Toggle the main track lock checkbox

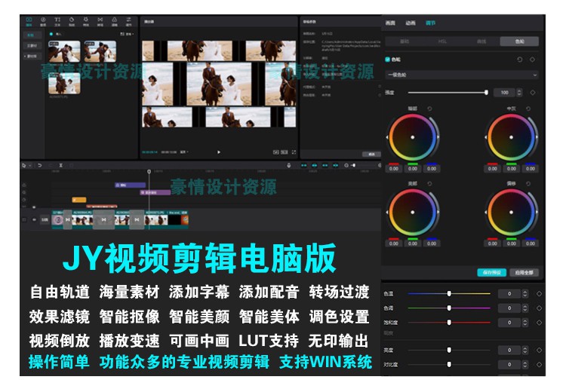click(x=24, y=219)
